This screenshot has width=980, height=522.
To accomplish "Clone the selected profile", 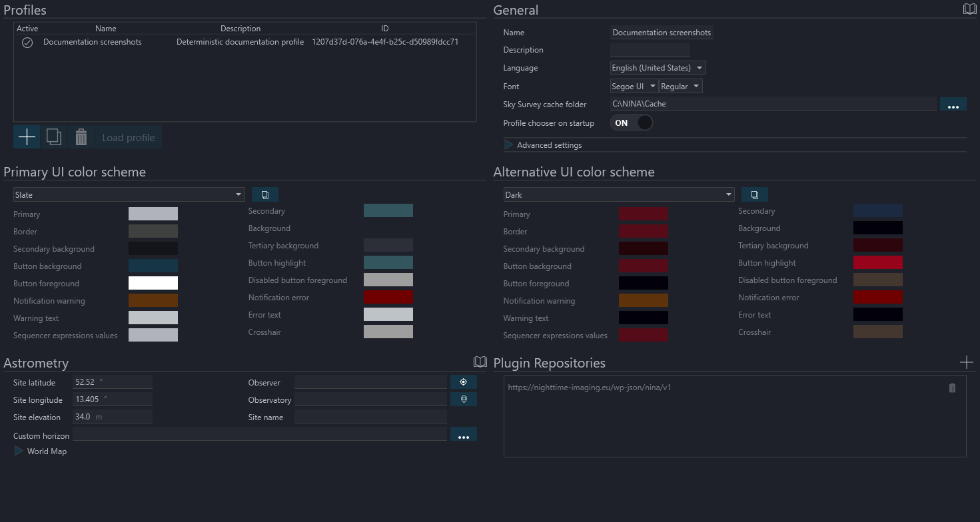I will point(54,137).
